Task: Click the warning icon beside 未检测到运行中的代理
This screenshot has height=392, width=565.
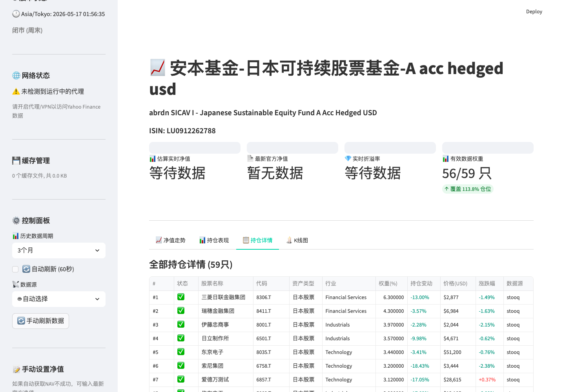Action: point(16,91)
